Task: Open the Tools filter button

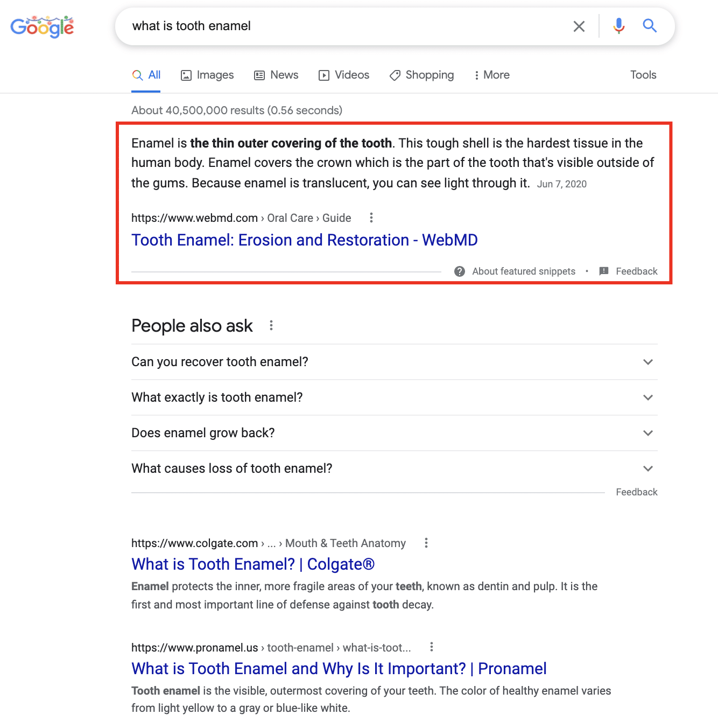Action: pos(643,75)
